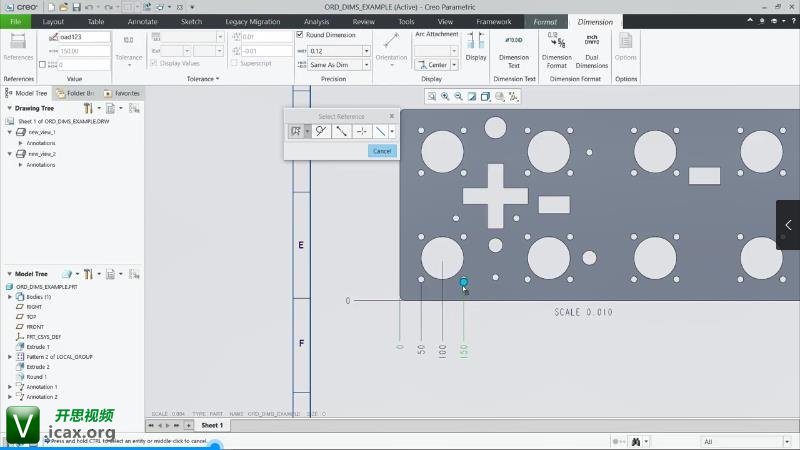The height and width of the screenshot is (450, 800).
Task: Open the decimal places 0.12 dropdown
Action: pyautogui.click(x=366, y=50)
